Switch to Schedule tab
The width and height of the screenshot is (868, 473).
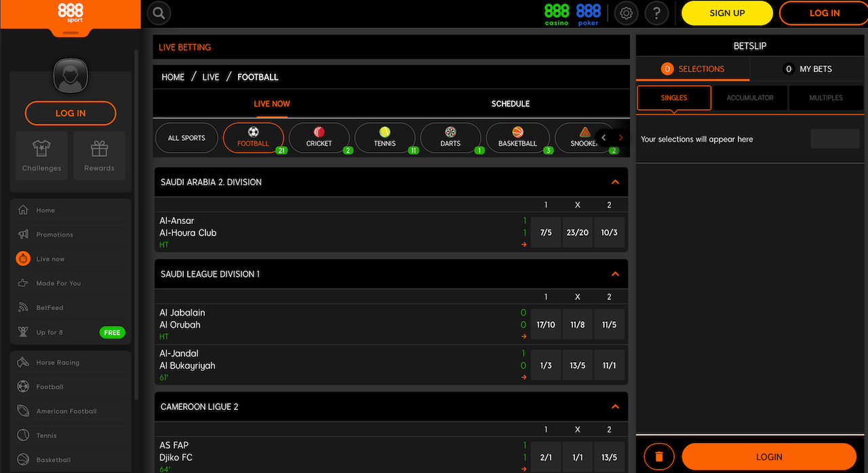coord(511,104)
